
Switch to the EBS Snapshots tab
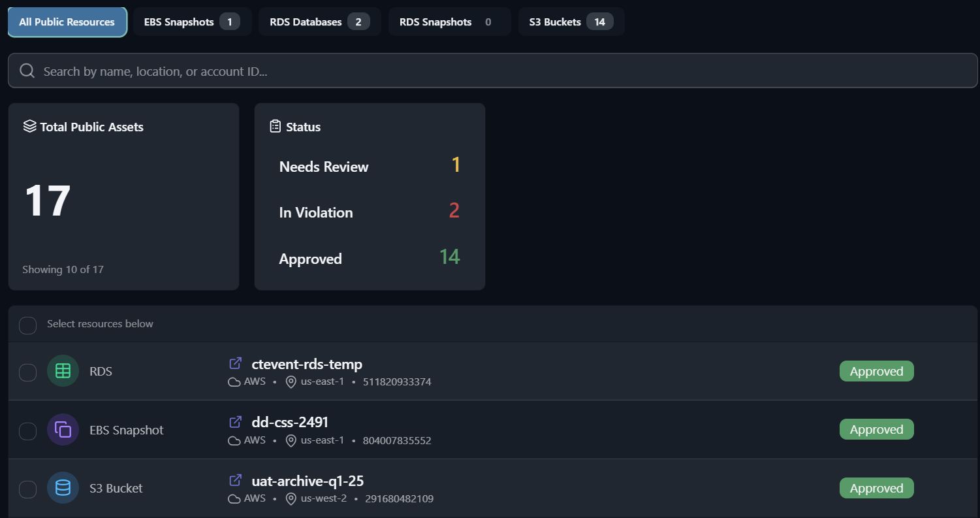pyautogui.click(x=192, y=22)
